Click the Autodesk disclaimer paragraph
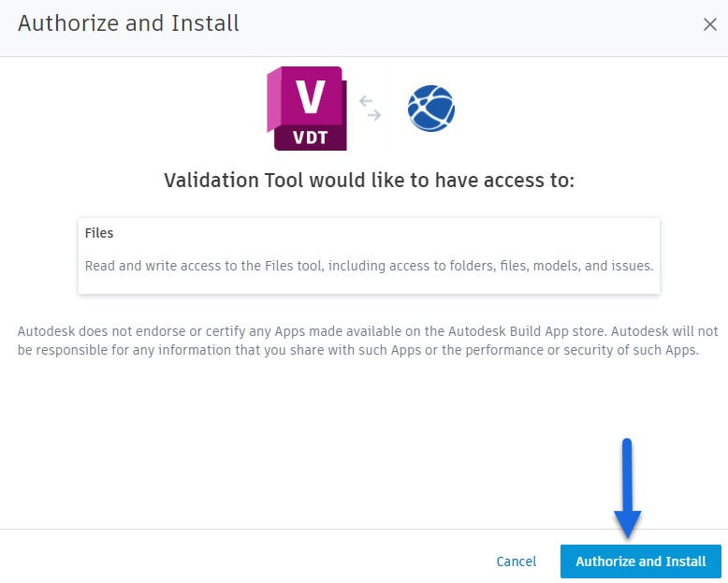This screenshot has height=583, width=728. coord(369,341)
